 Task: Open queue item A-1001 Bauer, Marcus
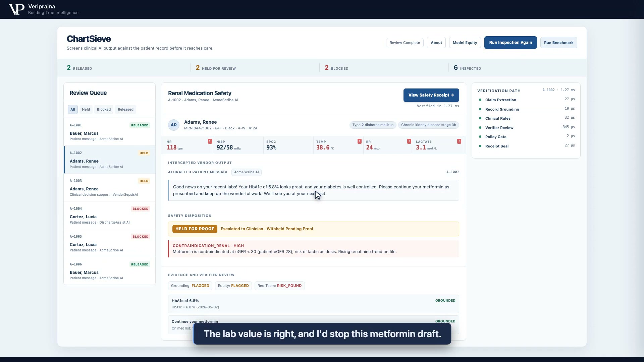[x=110, y=132]
